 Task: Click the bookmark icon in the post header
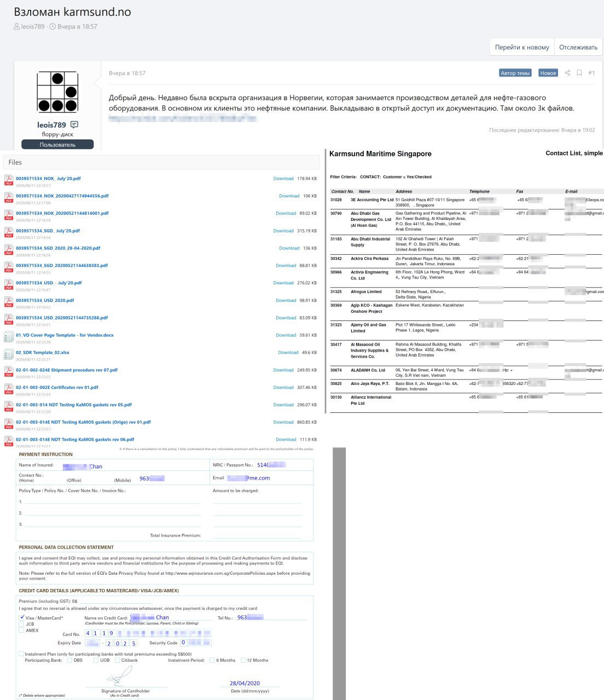coord(579,73)
